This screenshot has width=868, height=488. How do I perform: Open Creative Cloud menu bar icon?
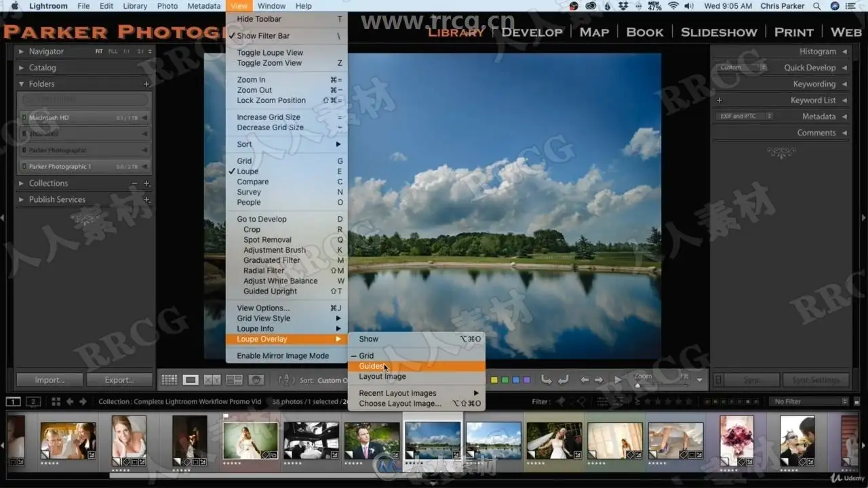pos(590,6)
